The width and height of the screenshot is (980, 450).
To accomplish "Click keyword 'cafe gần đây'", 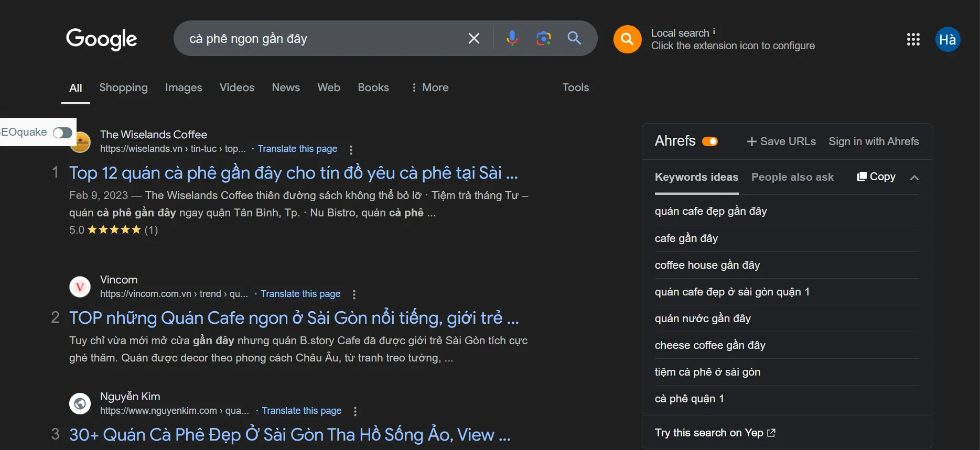I will (x=686, y=238).
